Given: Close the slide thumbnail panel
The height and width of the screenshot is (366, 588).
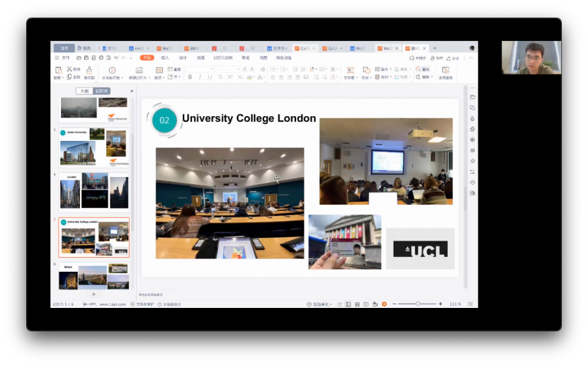Looking at the screenshot, I should click(x=132, y=91).
